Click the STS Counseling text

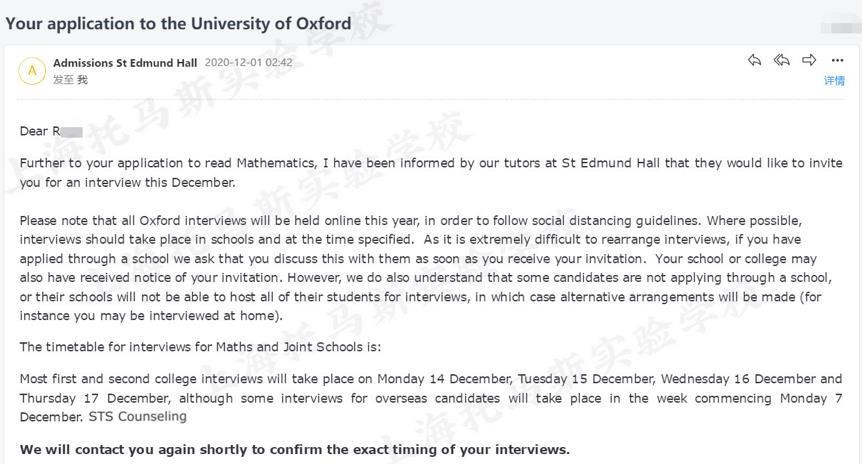[137, 417]
